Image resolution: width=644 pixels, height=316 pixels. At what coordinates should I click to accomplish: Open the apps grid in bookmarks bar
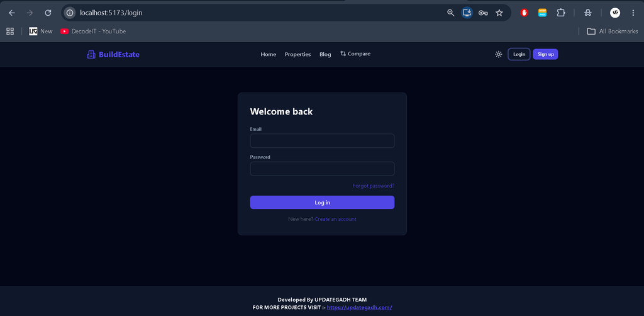tap(10, 31)
